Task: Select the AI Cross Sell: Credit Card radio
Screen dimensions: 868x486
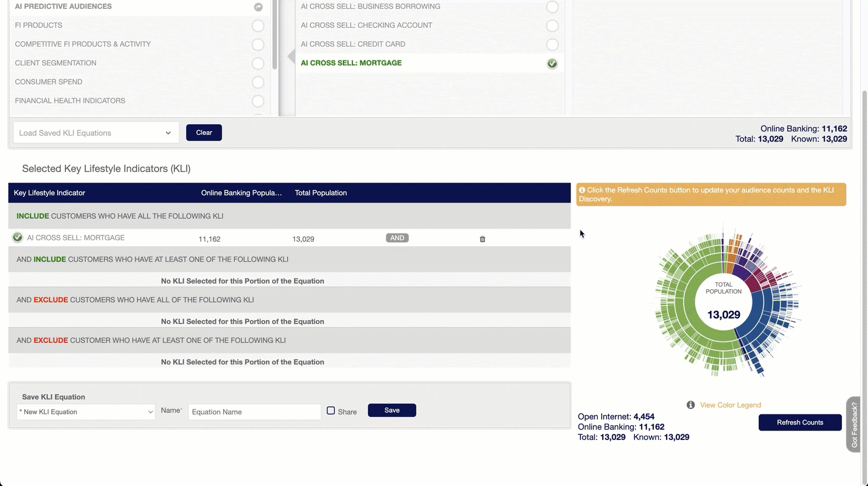Action: point(552,44)
